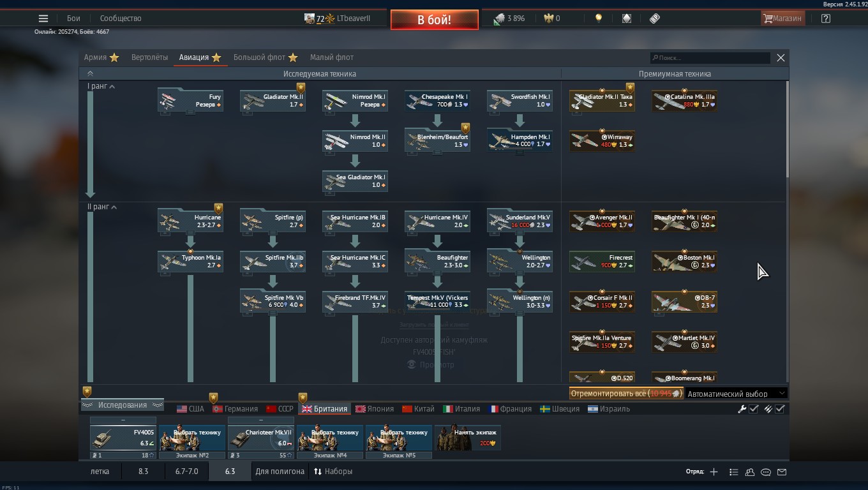The height and width of the screenshot is (490, 868).
Task: Collapse the rank I section
Action: pos(112,86)
